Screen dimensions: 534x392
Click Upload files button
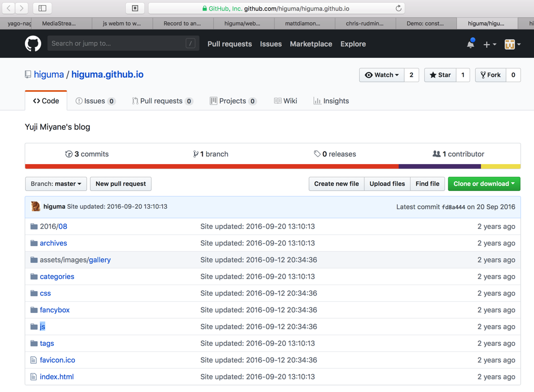point(387,184)
